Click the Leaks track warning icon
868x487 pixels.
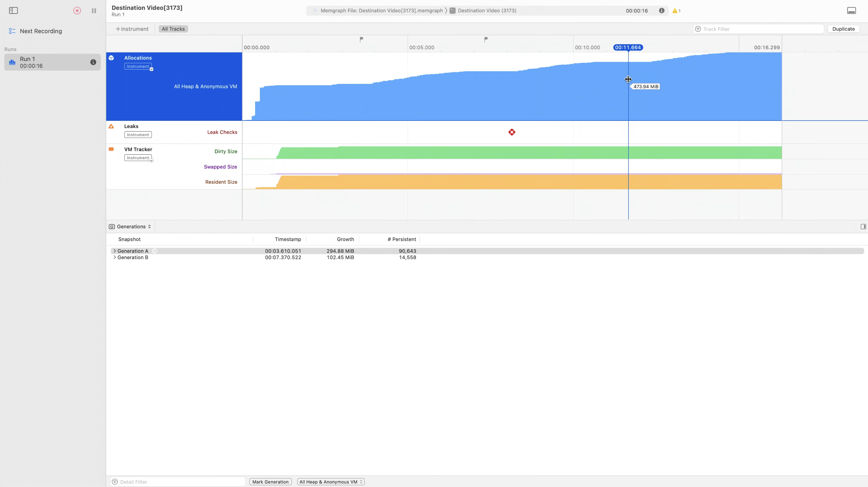111,126
